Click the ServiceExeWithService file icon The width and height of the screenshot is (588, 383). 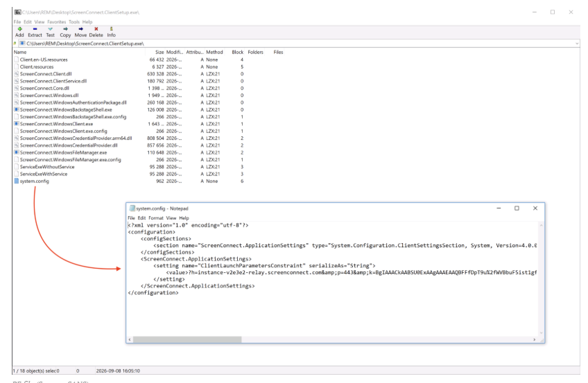click(x=17, y=174)
